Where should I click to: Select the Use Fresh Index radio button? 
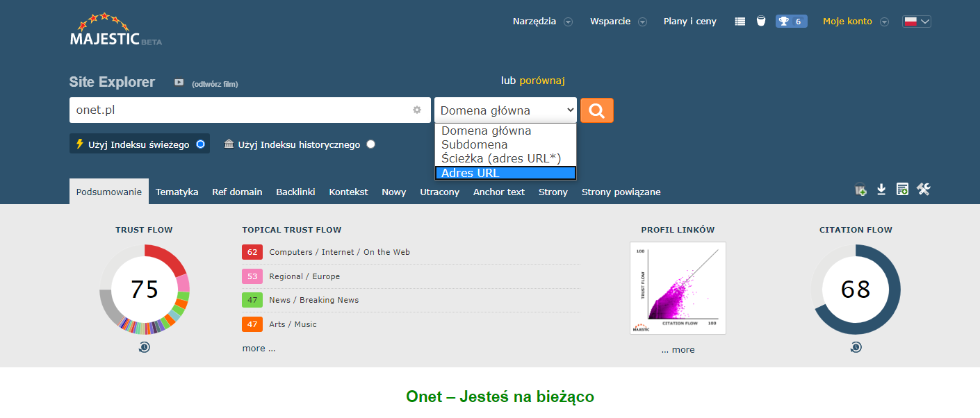(200, 144)
